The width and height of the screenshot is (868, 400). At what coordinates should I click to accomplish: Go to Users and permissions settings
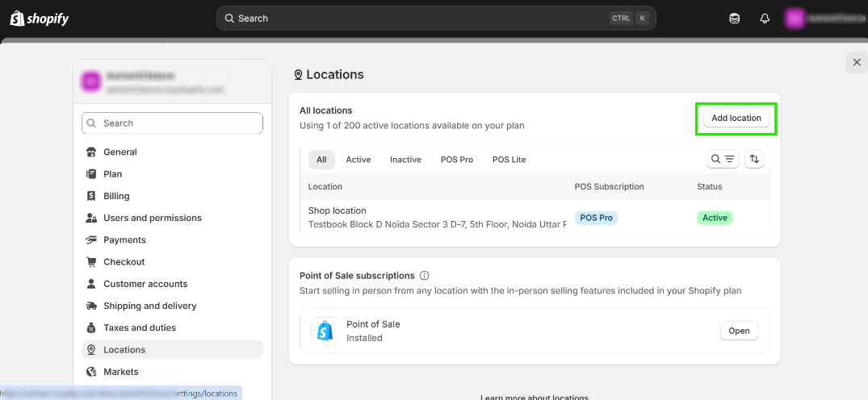[152, 218]
